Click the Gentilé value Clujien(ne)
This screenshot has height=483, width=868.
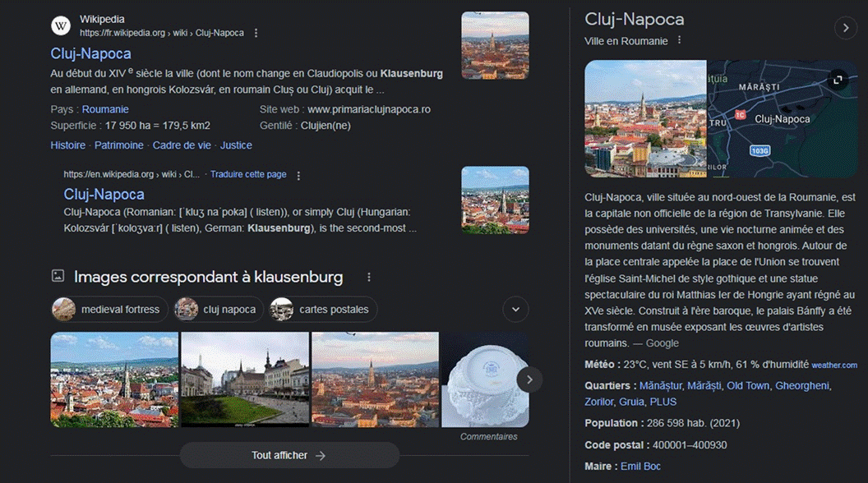(x=325, y=126)
